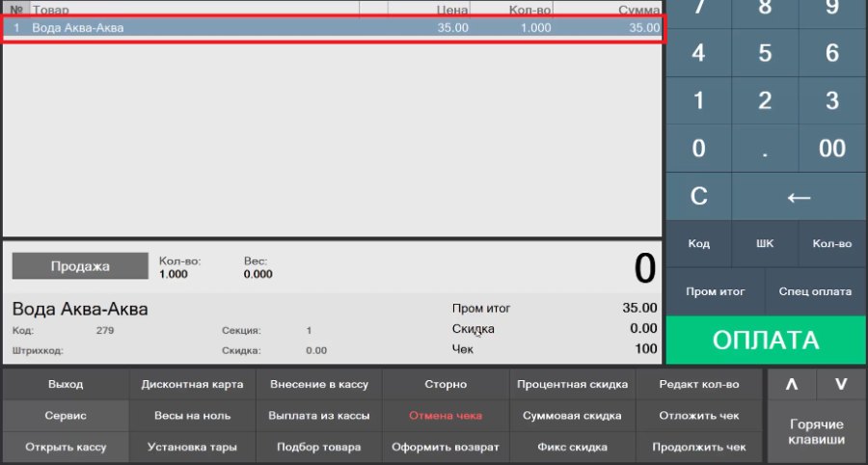The width and height of the screenshot is (868, 465).
Task: Tap digit 6 on the keypad
Action: pyautogui.click(x=832, y=53)
